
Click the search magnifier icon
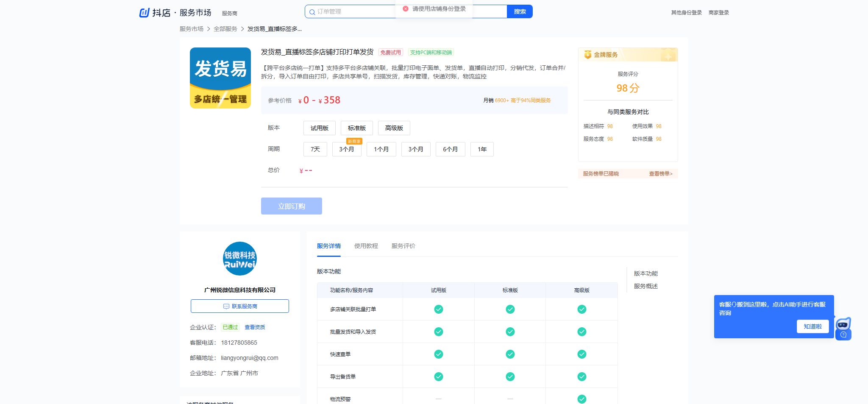(312, 12)
